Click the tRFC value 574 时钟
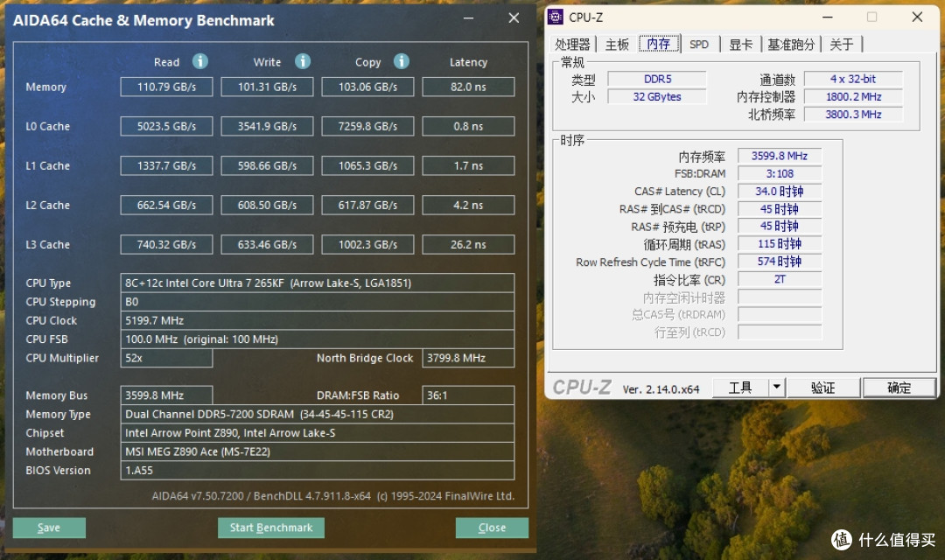 pos(780,262)
